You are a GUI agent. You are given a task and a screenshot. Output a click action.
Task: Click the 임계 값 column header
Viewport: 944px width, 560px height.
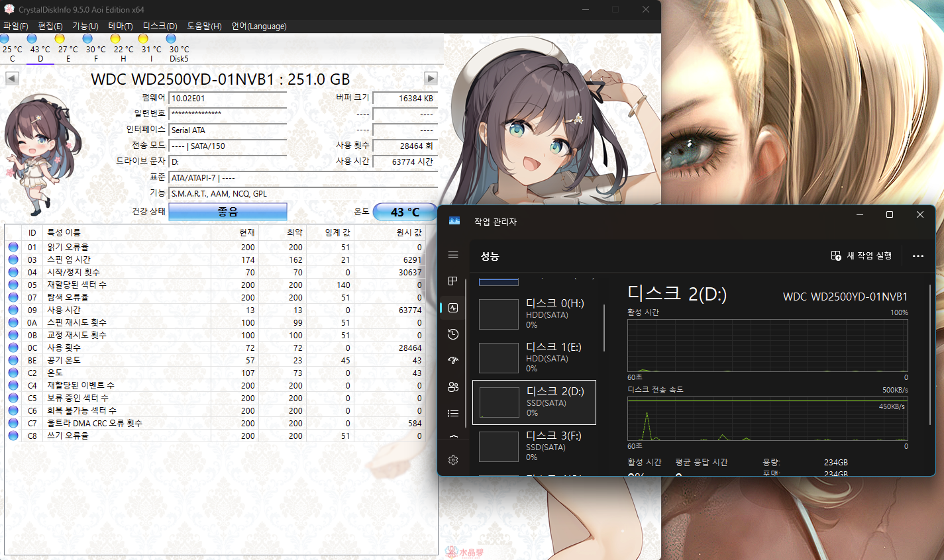pos(330,232)
